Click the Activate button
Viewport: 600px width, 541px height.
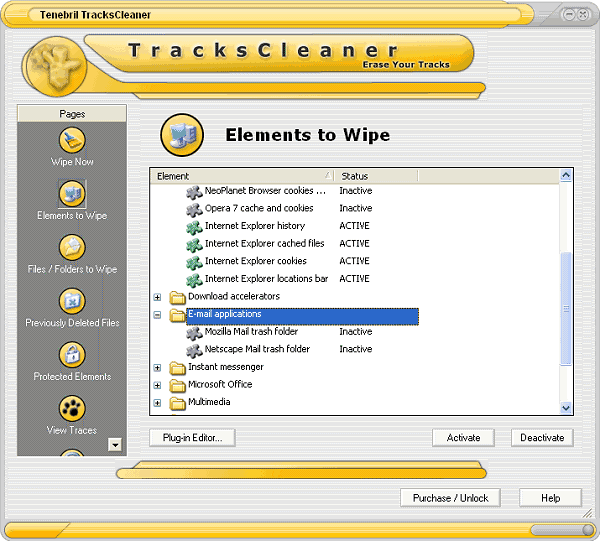463,438
